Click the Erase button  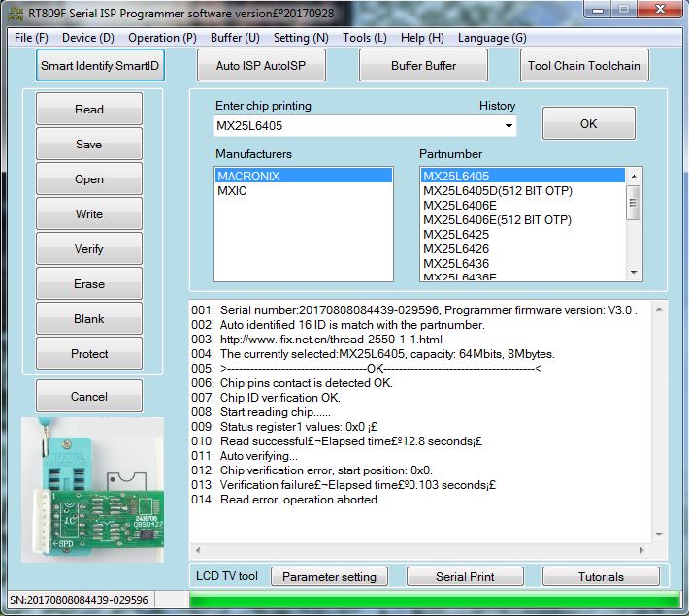point(89,283)
